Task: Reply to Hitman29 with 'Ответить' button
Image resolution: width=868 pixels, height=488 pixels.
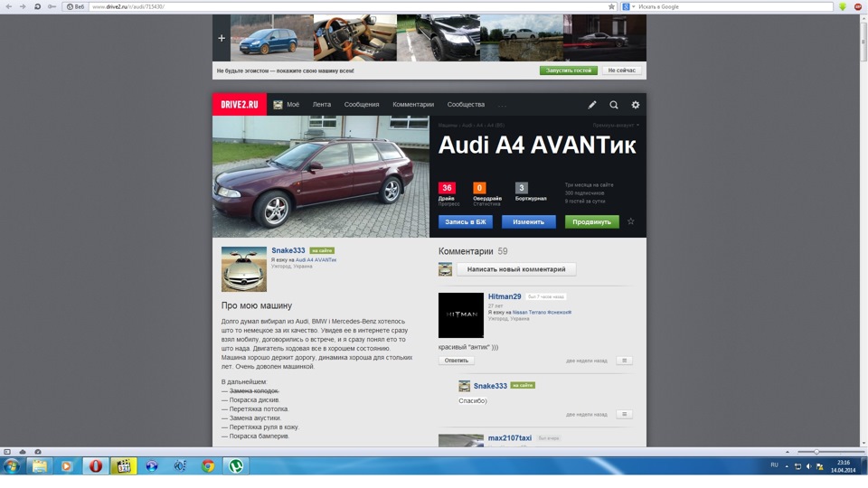Action: click(x=456, y=361)
